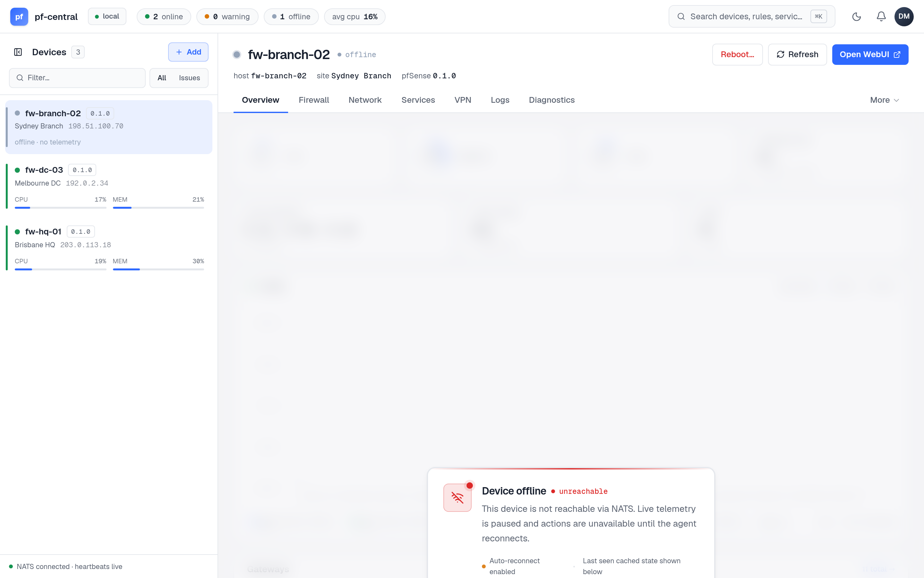Click the search magnifier icon in top bar
The width and height of the screenshot is (924, 578).
(681, 16)
